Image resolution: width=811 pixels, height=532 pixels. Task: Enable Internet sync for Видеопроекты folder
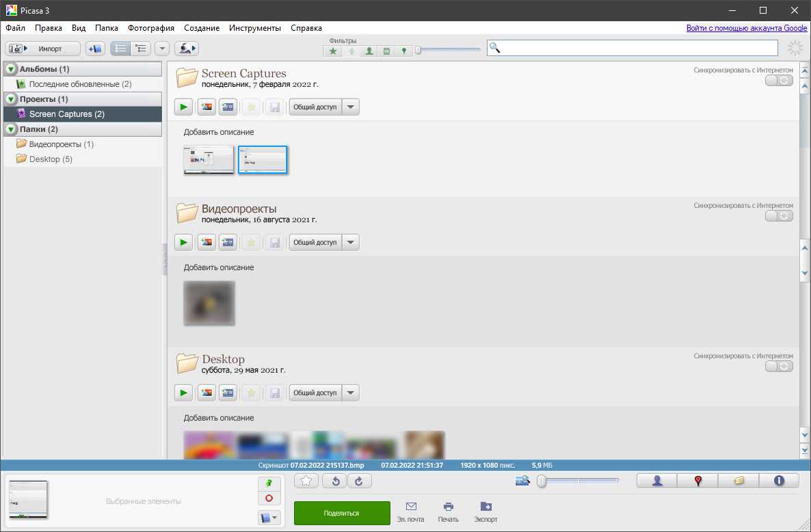pos(779,215)
